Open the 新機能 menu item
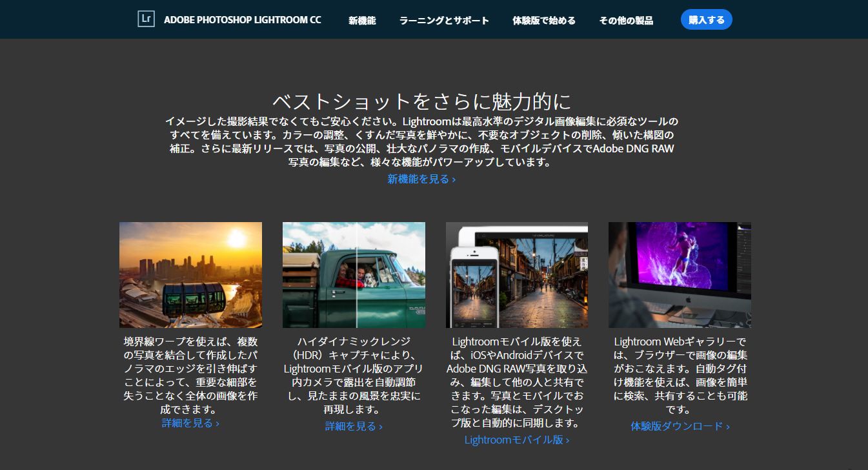Image resolution: width=868 pixels, height=470 pixels. [x=362, y=20]
